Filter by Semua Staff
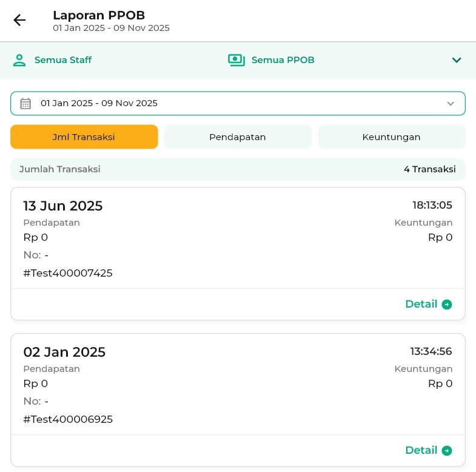Screen dimensions: 476x472 [62, 60]
